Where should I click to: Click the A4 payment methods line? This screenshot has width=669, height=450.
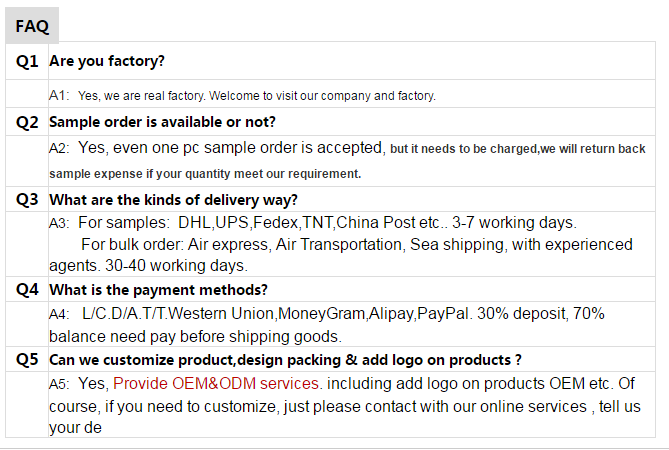(x=327, y=314)
